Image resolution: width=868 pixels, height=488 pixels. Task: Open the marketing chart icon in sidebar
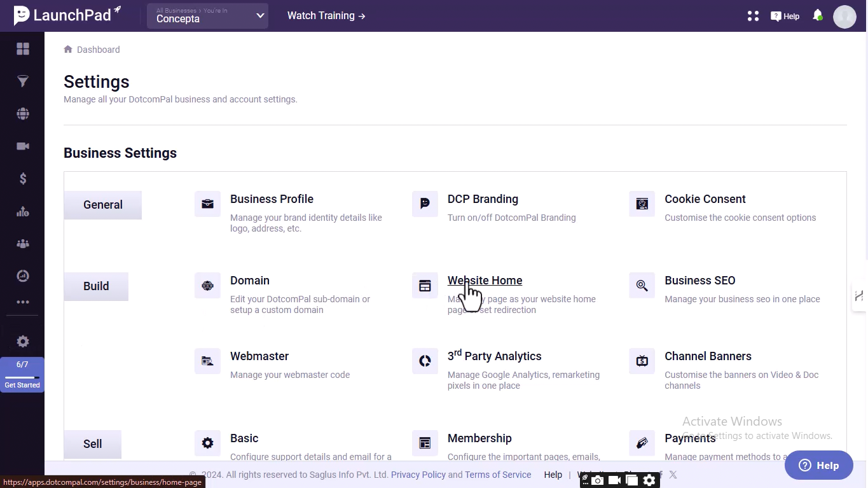pyautogui.click(x=23, y=211)
